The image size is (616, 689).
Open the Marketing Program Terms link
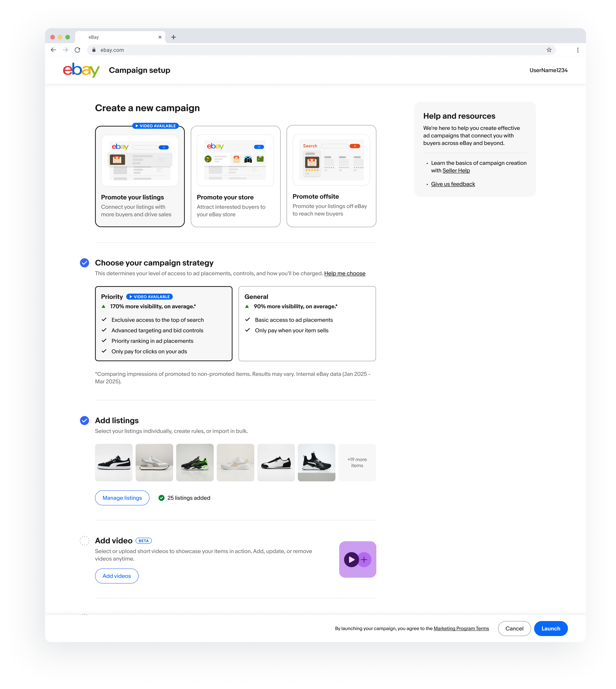[x=461, y=628]
